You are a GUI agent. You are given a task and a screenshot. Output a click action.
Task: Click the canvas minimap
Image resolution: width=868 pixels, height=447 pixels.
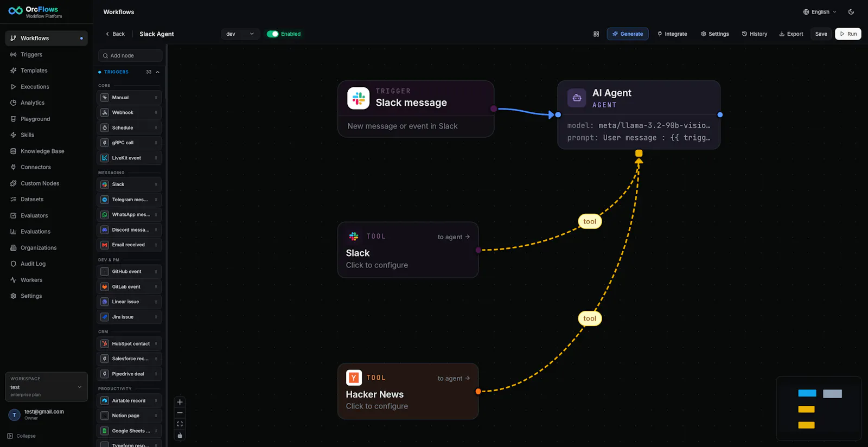[x=819, y=408]
